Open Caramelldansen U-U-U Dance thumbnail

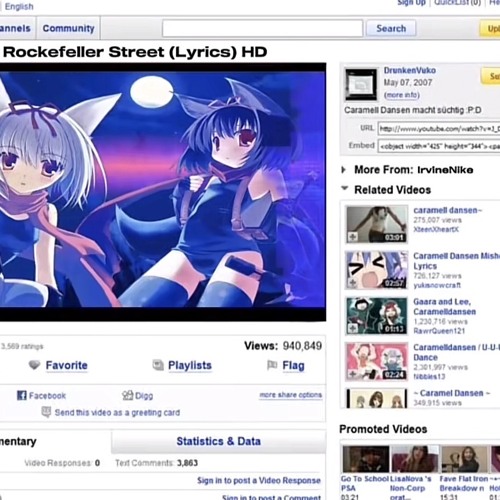point(377,362)
